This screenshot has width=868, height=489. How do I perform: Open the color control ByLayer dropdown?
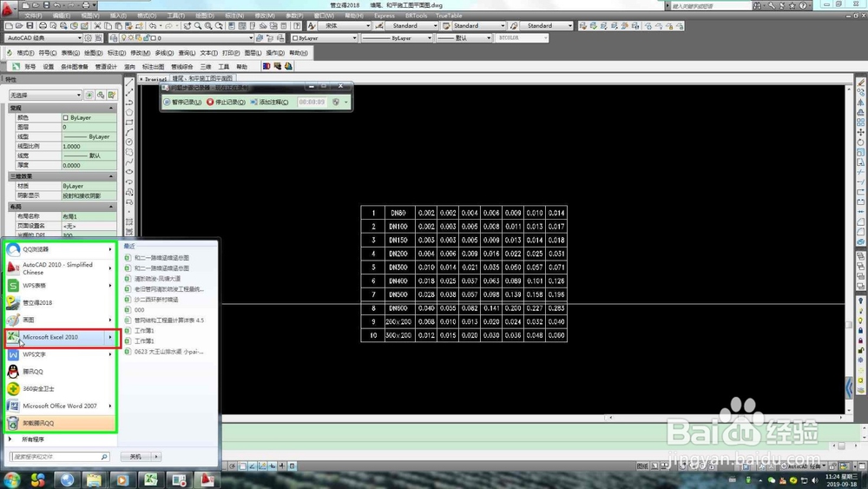(325, 37)
